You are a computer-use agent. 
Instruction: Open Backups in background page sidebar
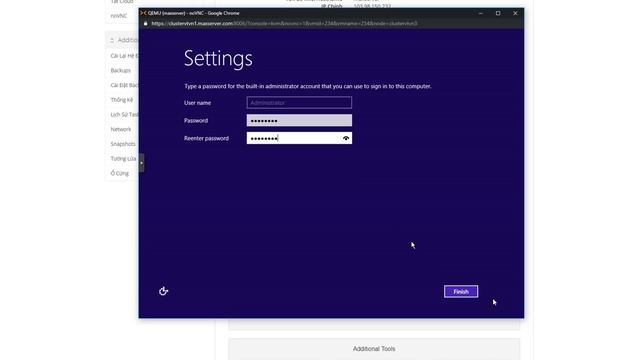pos(121,71)
